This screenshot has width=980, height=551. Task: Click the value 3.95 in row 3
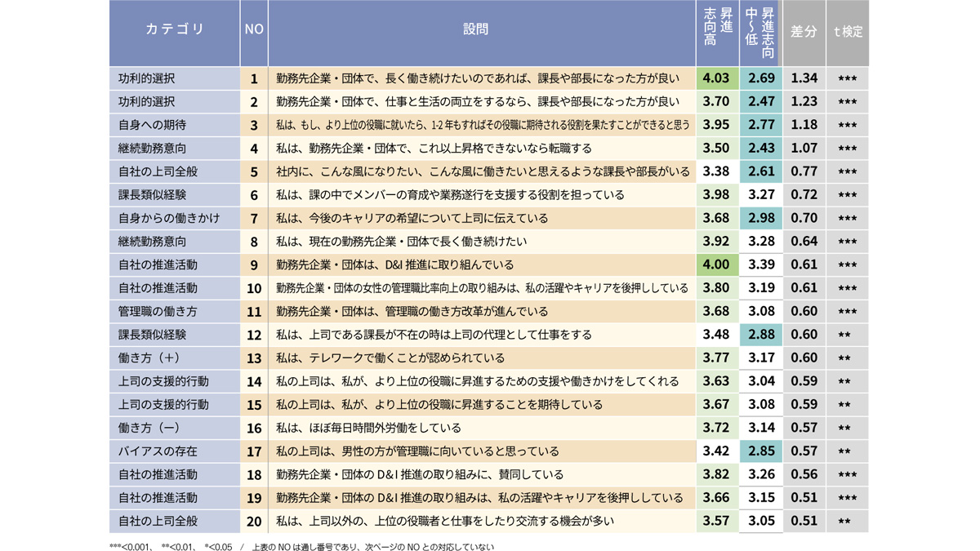tap(718, 125)
